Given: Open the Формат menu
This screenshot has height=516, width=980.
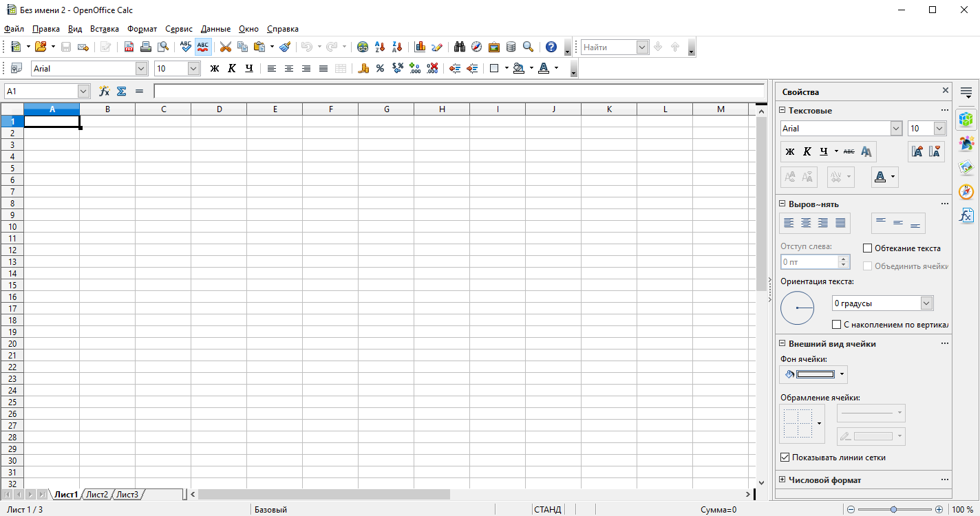Looking at the screenshot, I should [x=142, y=29].
